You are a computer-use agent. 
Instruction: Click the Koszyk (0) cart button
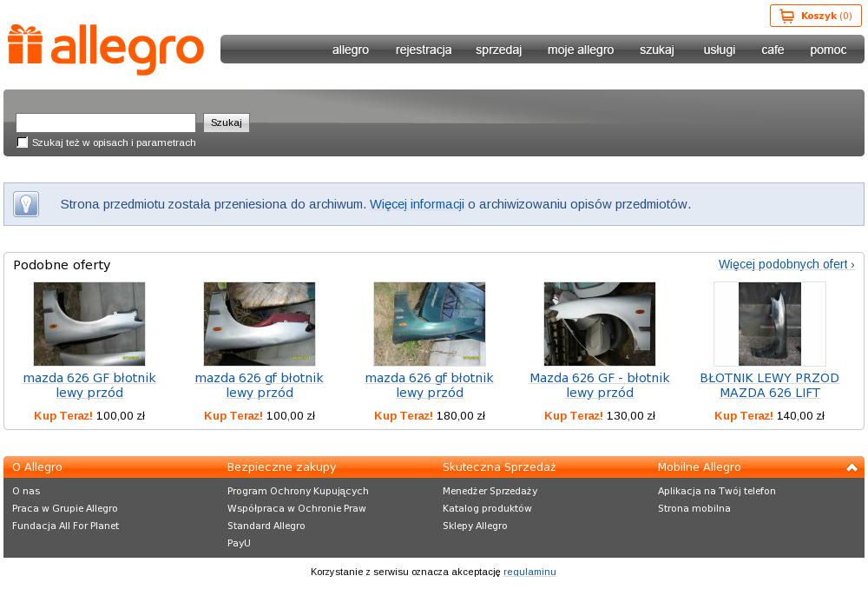click(x=815, y=16)
